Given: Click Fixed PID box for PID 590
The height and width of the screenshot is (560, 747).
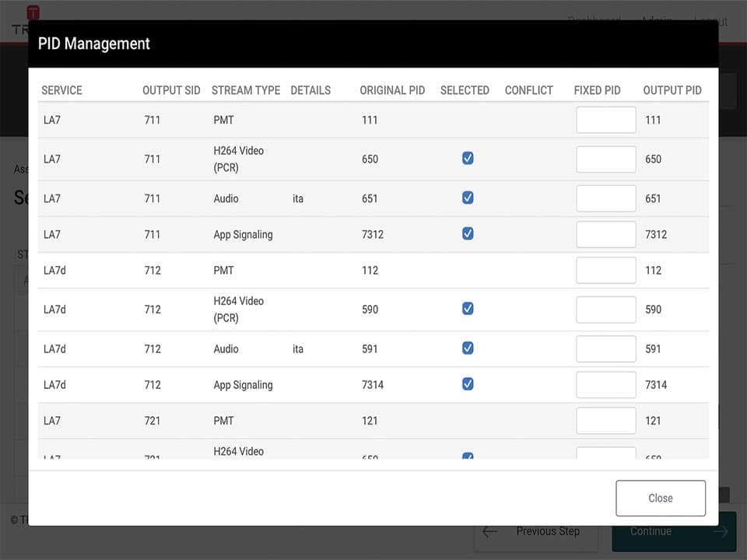Looking at the screenshot, I should click(x=605, y=310).
